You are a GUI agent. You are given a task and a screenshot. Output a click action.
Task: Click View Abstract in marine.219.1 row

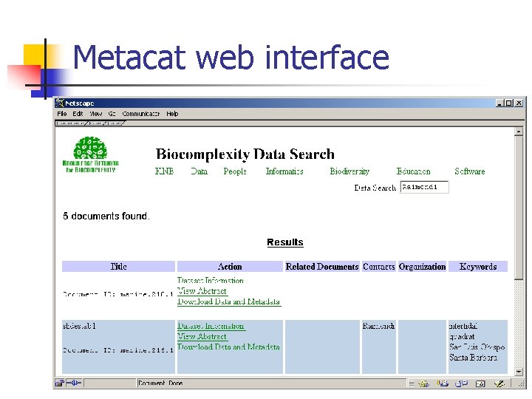202,337
